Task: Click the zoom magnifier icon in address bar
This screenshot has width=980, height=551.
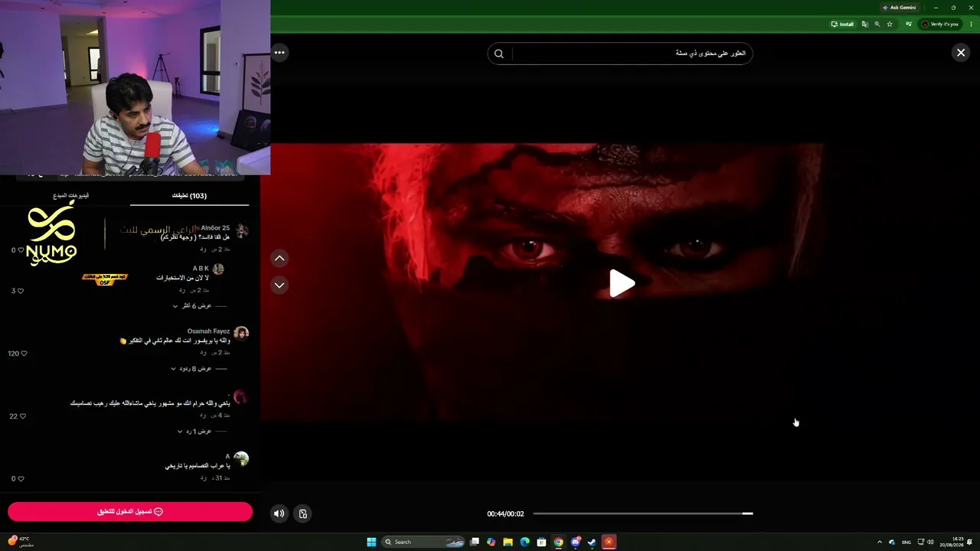Action: click(x=877, y=24)
